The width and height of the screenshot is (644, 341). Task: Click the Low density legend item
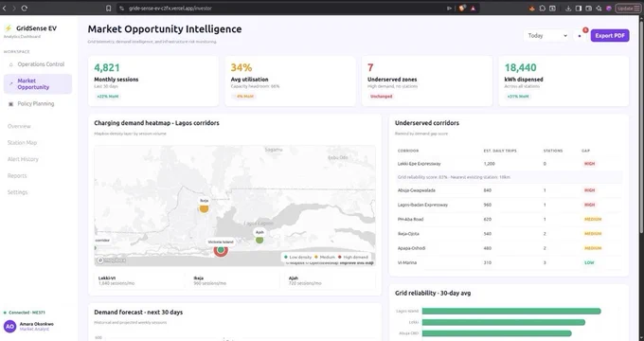point(297,258)
